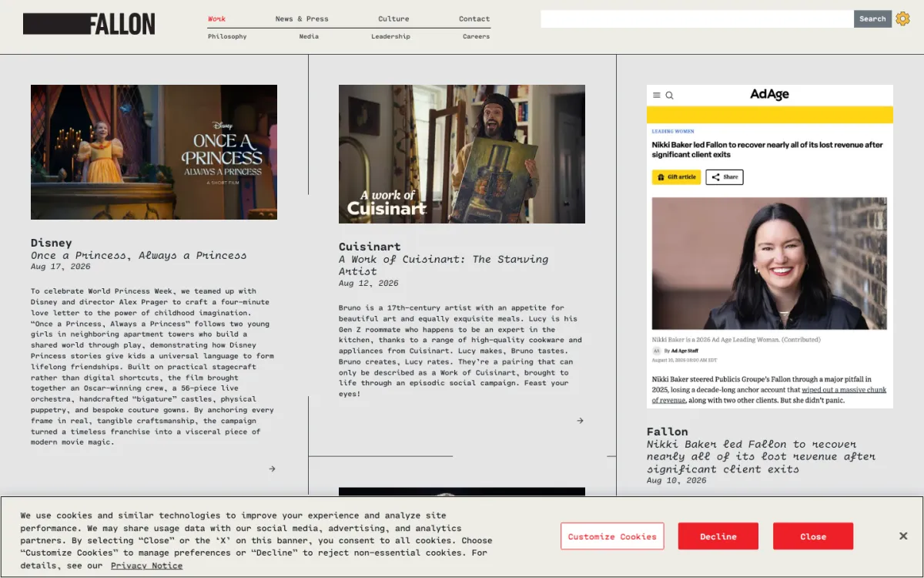Screen dimensions: 924x578
Task: Click the Fallon heading under AdAge image
Action: tap(668, 432)
